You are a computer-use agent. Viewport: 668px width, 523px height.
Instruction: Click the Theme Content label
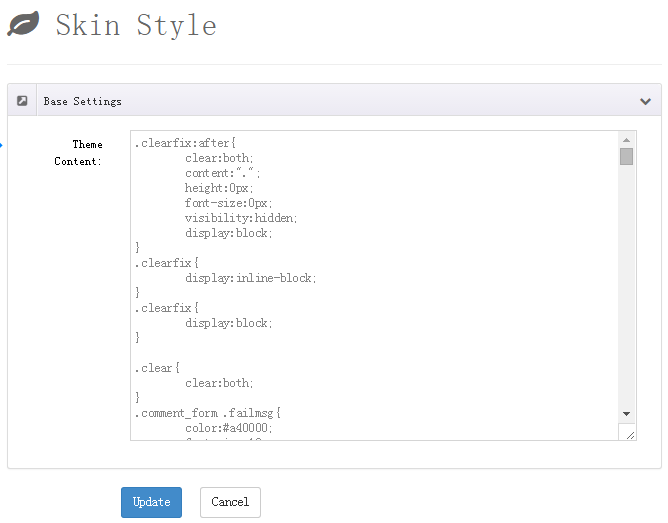point(78,153)
